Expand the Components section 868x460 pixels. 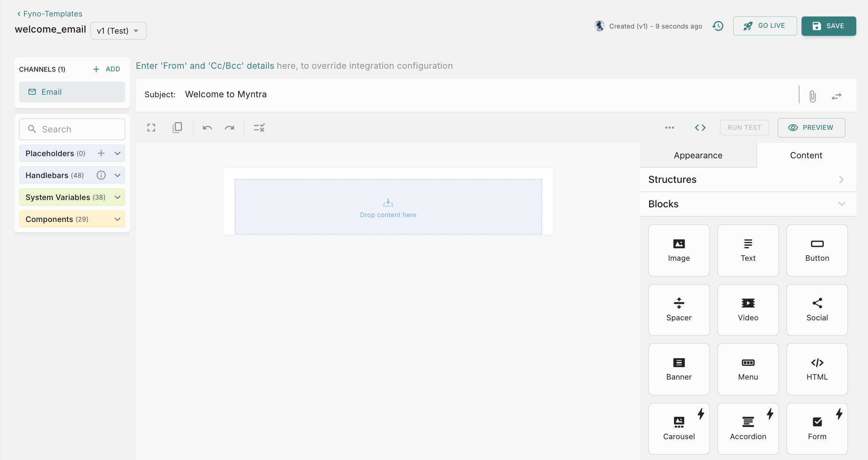[117, 219]
